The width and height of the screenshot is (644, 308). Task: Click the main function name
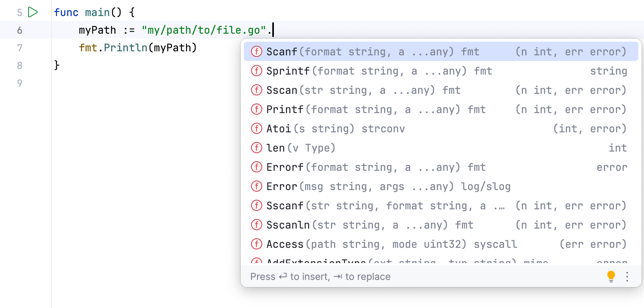tap(97, 13)
